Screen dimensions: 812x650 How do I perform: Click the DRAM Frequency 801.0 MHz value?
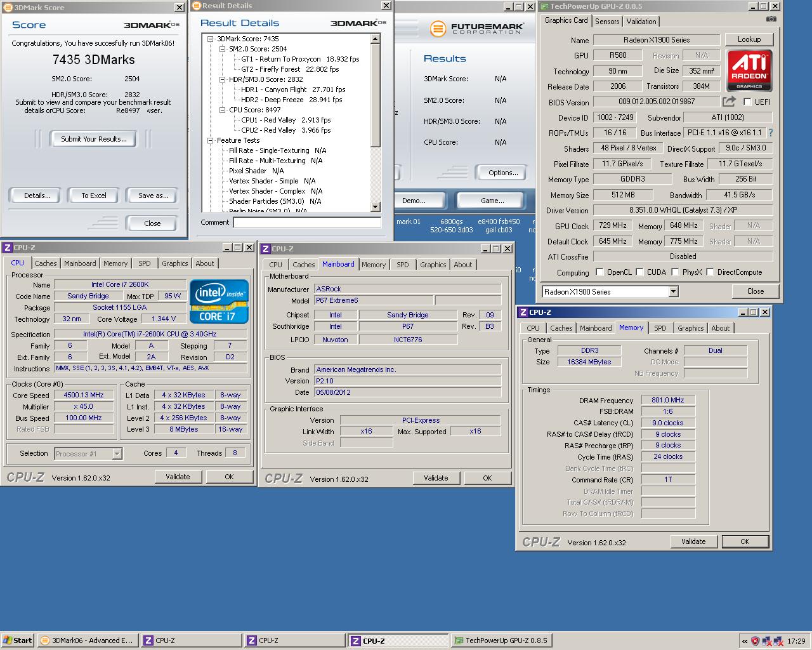668,400
